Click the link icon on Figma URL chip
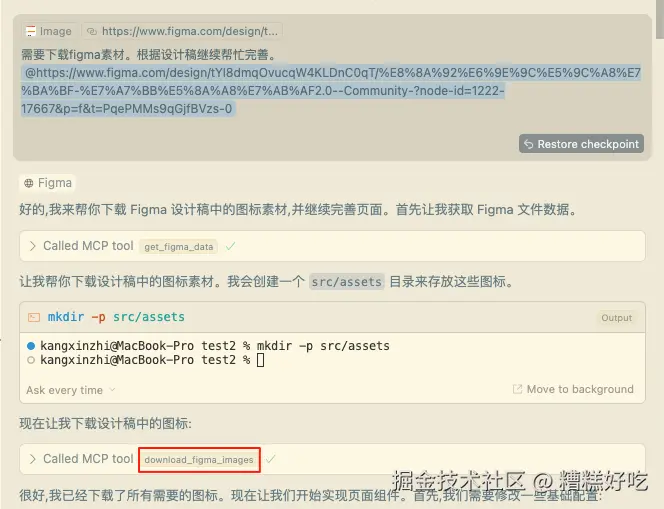The image size is (664, 509). [x=91, y=31]
